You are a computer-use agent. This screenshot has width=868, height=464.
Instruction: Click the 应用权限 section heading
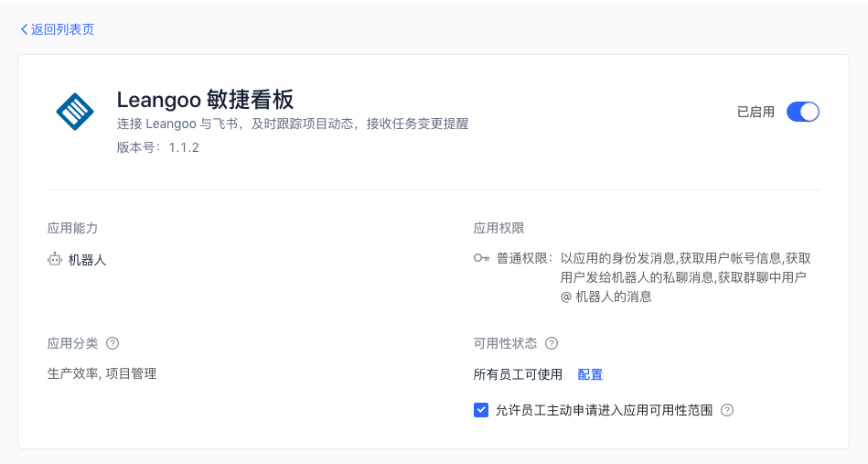tap(498, 228)
